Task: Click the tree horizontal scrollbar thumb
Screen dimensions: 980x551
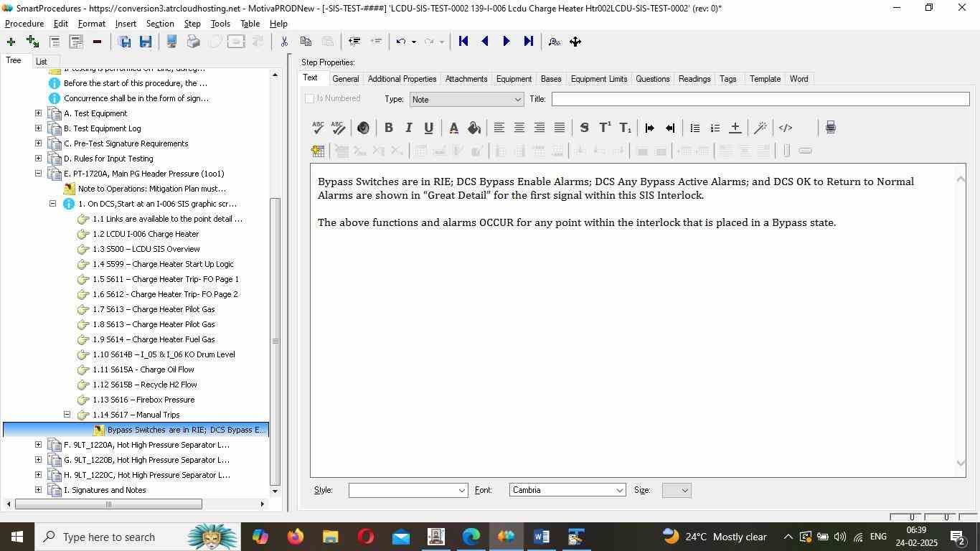Action: click(x=108, y=504)
